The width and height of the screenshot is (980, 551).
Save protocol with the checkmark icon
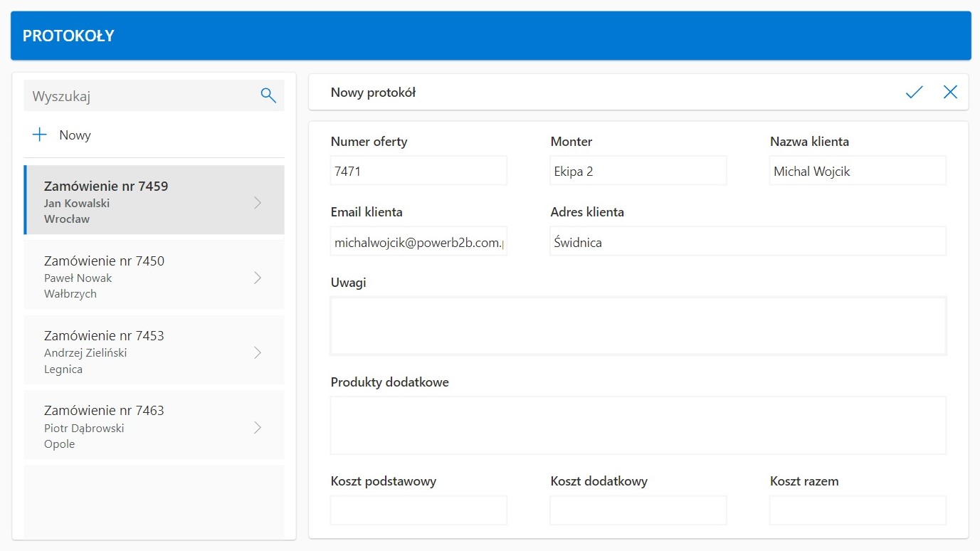pos(914,92)
